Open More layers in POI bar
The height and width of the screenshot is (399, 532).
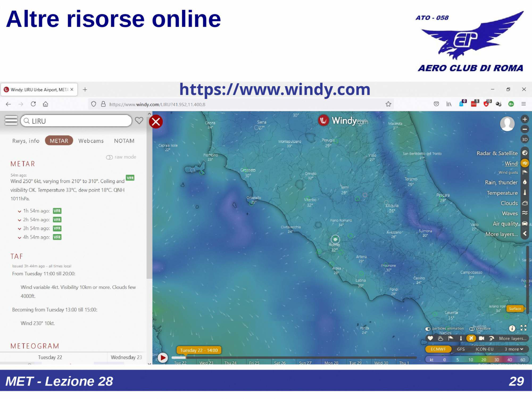point(512,338)
